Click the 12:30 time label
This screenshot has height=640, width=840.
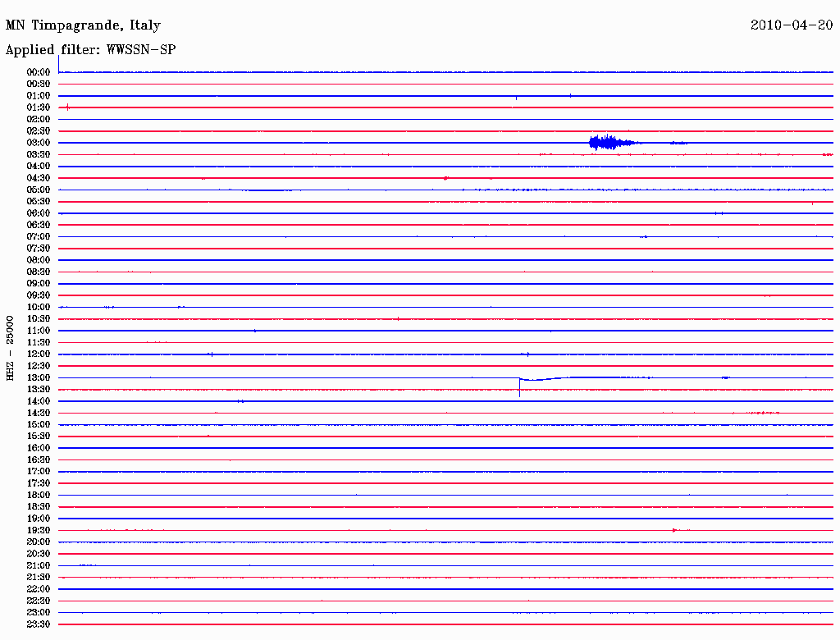tap(39, 366)
